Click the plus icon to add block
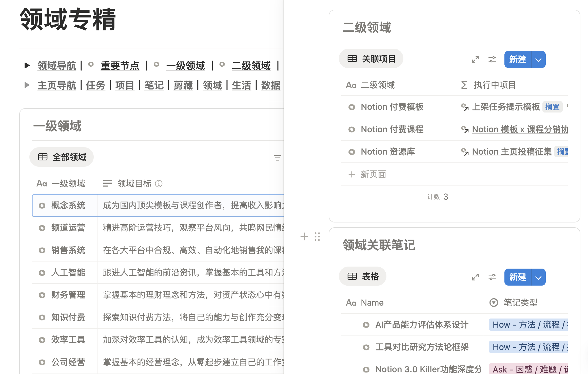This screenshot has height=374, width=588. [304, 236]
